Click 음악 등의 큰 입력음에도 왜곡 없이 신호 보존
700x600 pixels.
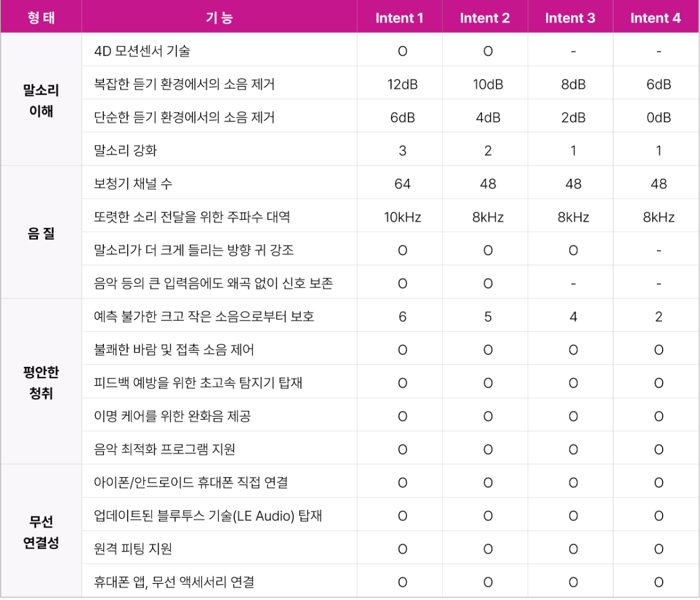click(214, 283)
